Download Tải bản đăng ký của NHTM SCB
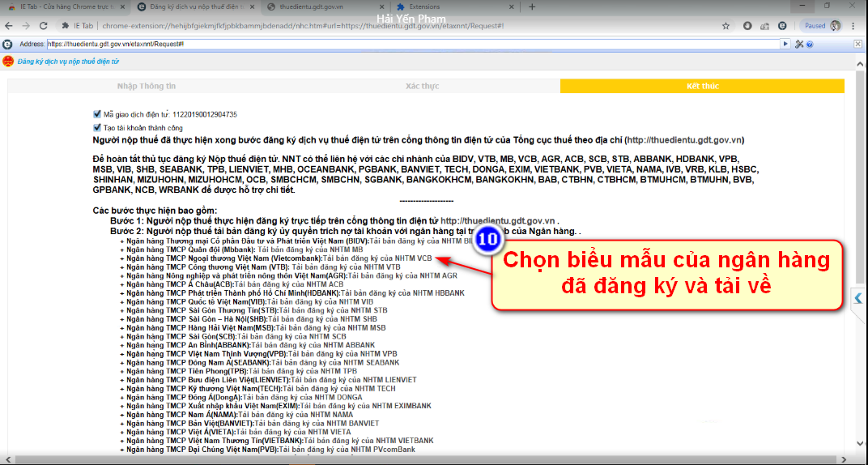 point(291,336)
